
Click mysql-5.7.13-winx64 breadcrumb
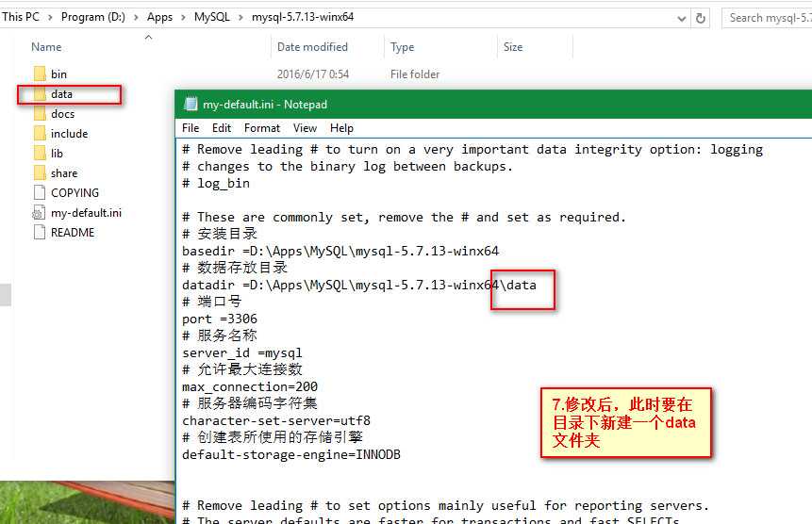[x=303, y=17]
